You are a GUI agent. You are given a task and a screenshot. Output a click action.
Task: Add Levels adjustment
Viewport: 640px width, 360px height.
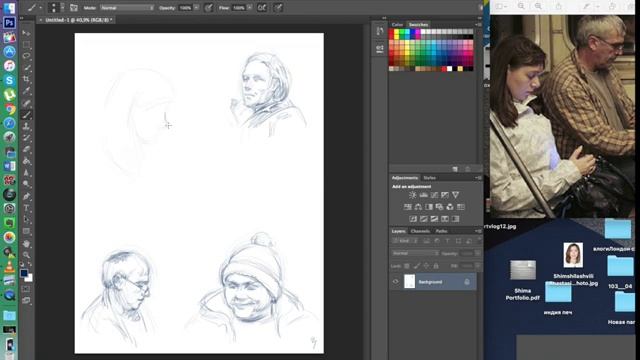click(424, 195)
